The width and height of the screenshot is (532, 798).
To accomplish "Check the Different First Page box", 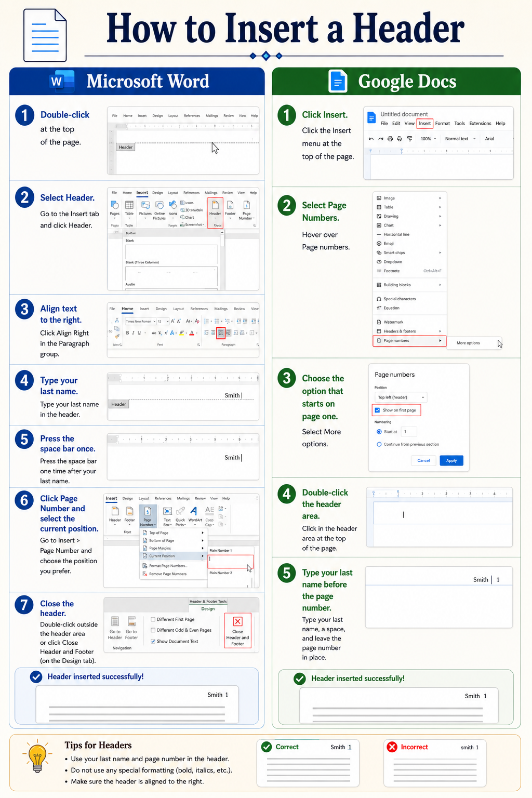I will (153, 619).
